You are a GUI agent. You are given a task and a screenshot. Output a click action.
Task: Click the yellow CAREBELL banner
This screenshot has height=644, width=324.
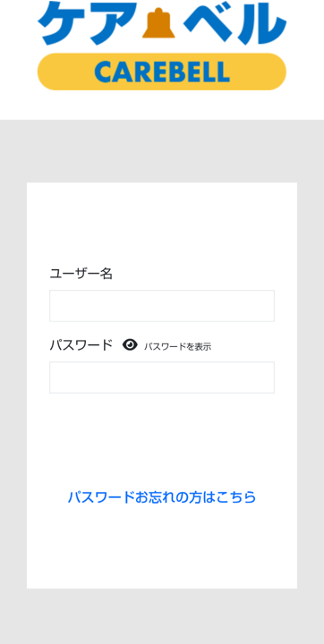[x=162, y=72]
